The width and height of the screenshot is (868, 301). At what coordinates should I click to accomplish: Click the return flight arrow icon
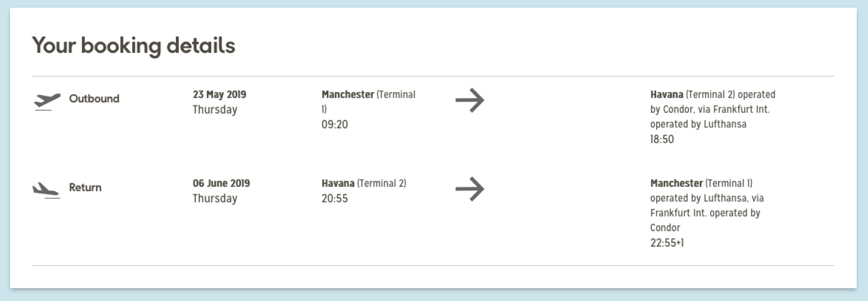470,189
